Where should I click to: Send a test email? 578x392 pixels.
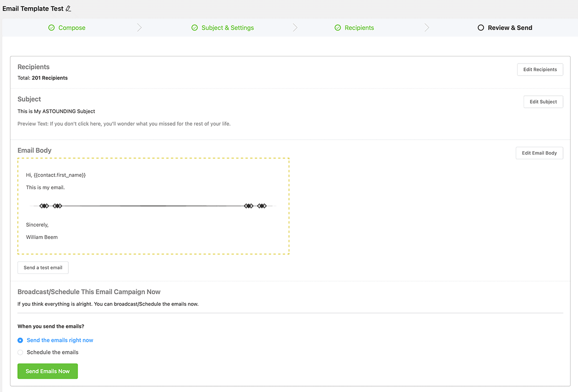point(43,268)
